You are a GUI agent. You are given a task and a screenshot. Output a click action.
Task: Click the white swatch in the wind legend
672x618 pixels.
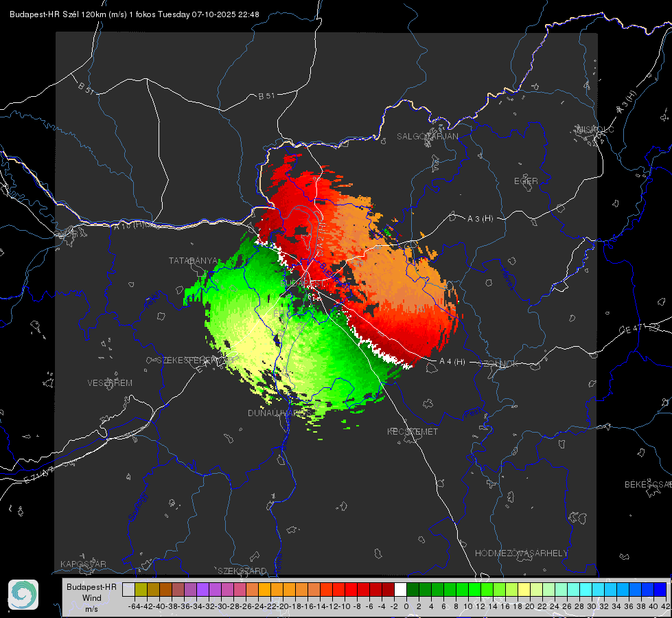(x=400, y=589)
